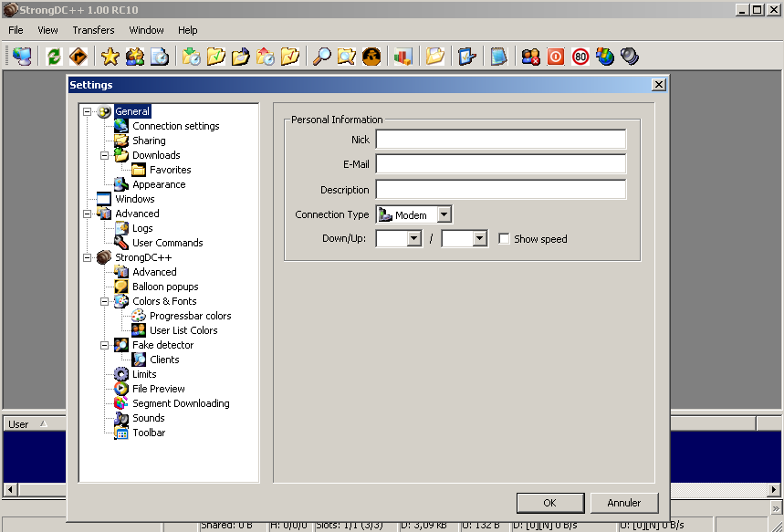Open the Up speed dropdown after the slash
This screenshot has width=784, height=532.
pyautogui.click(x=480, y=238)
